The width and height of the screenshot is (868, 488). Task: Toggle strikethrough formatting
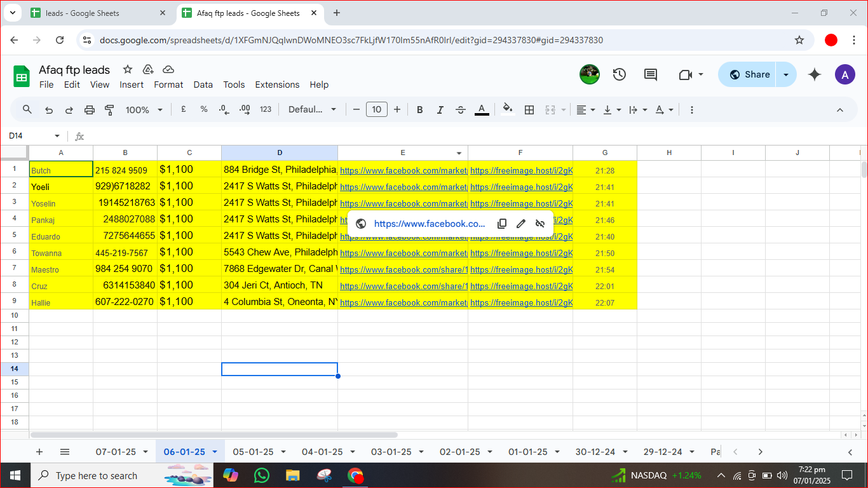[461, 110]
